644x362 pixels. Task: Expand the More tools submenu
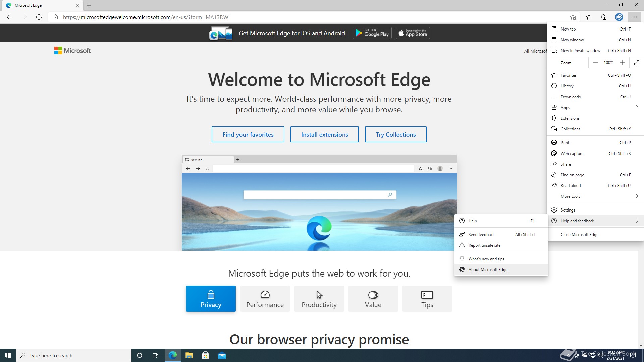(x=595, y=196)
